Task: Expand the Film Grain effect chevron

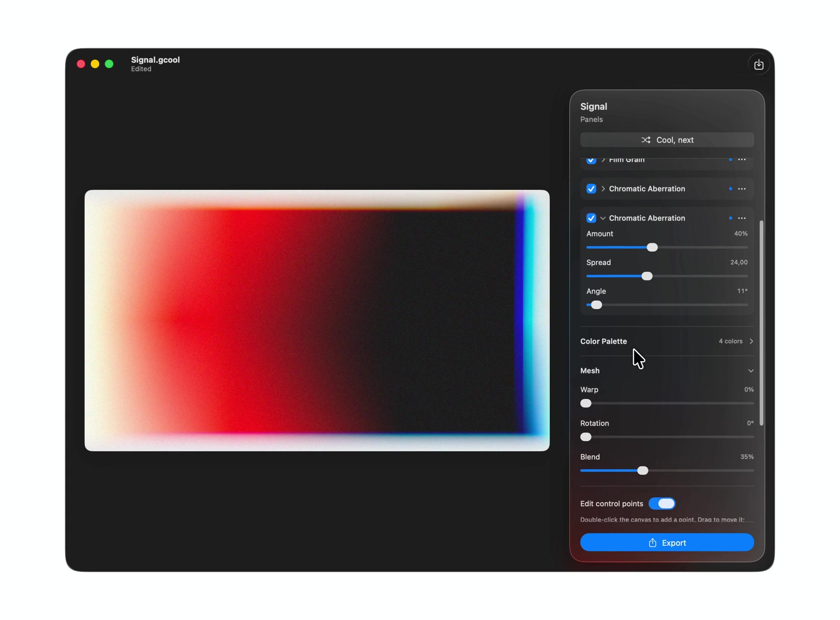Action: tap(603, 160)
